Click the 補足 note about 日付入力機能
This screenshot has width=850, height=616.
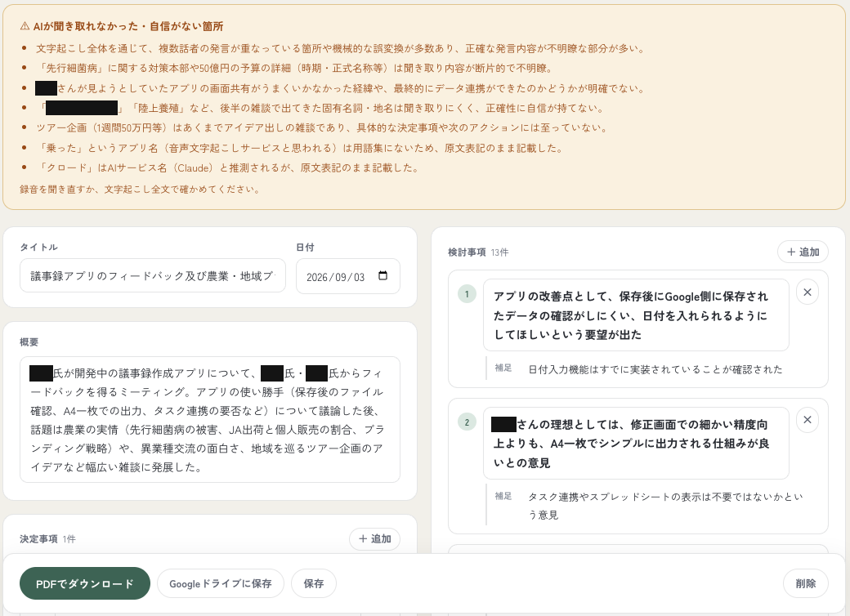(655, 369)
